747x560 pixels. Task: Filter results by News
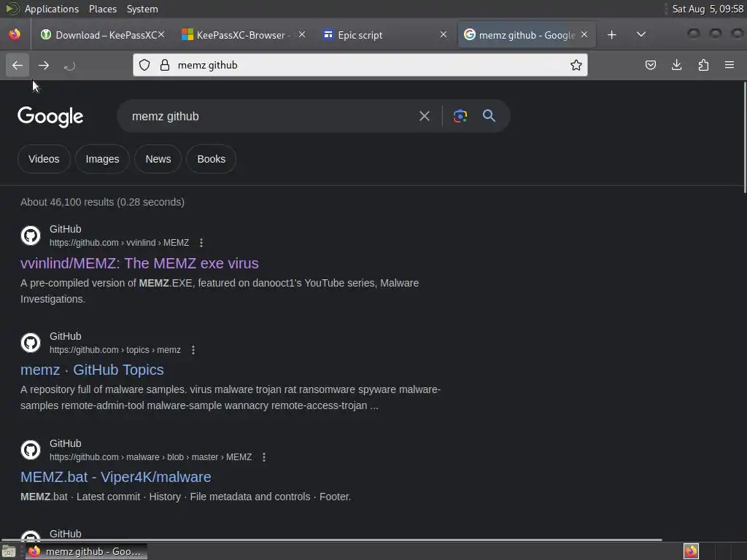(158, 159)
